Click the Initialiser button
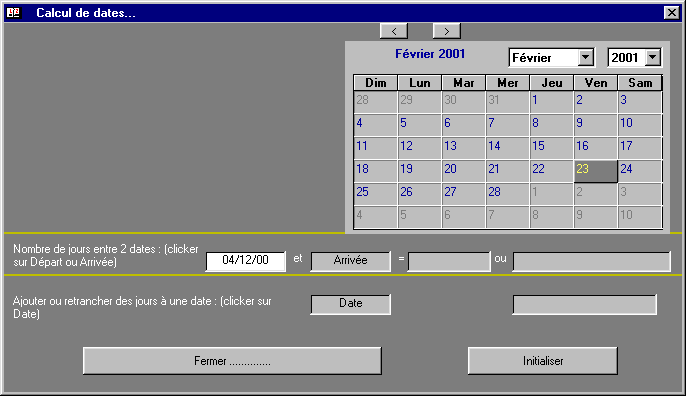 pos(543,361)
